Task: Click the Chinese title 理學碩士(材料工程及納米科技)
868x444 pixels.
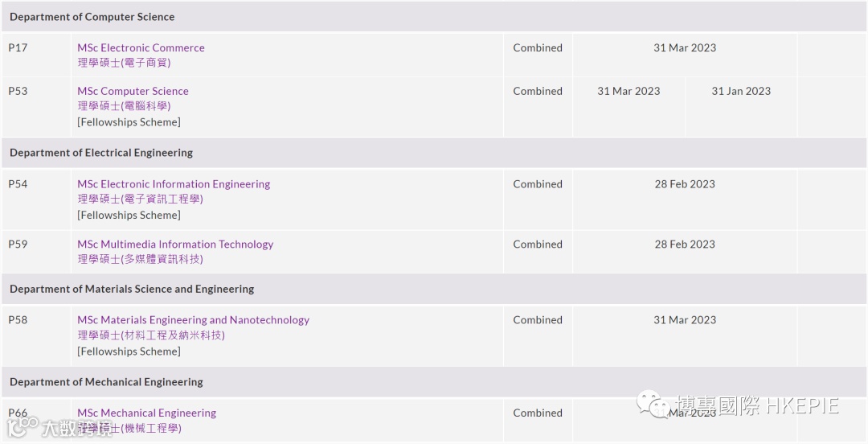Action: [x=151, y=335]
